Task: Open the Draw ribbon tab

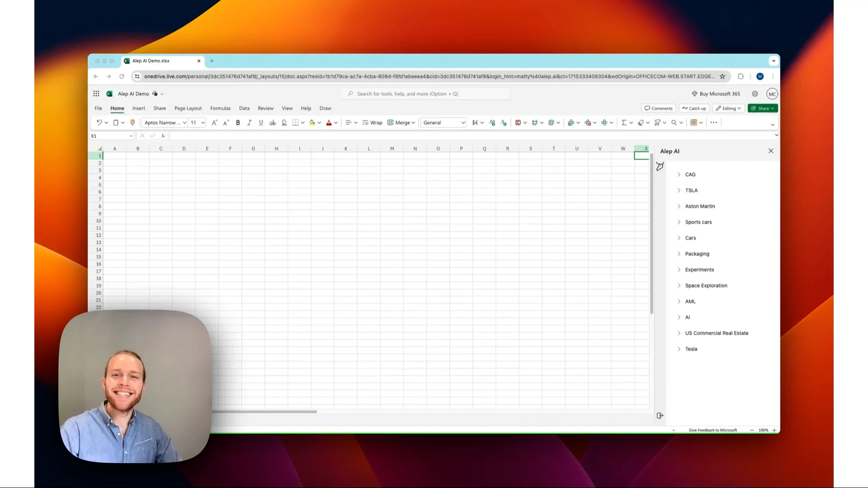Action: pyautogui.click(x=325, y=108)
